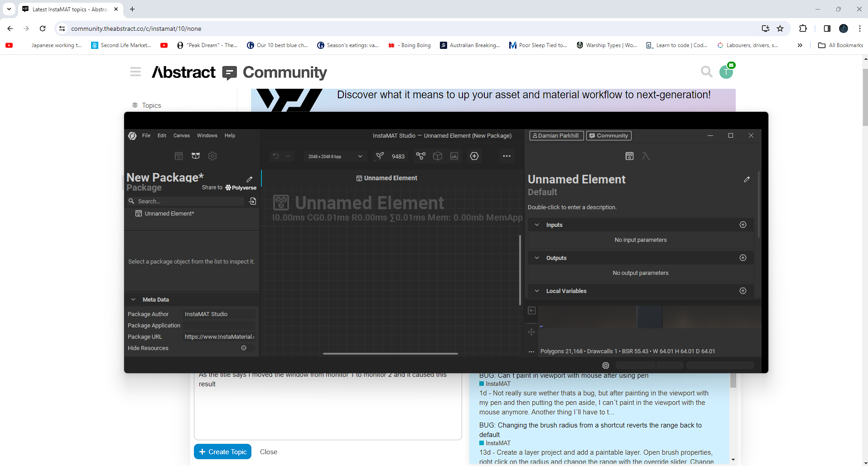Image resolution: width=868 pixels, height=466 pixels.
Task: Click the collapse arrow icon beside 3D viewport
Action: pyautogui.click(x=532, y=311)
